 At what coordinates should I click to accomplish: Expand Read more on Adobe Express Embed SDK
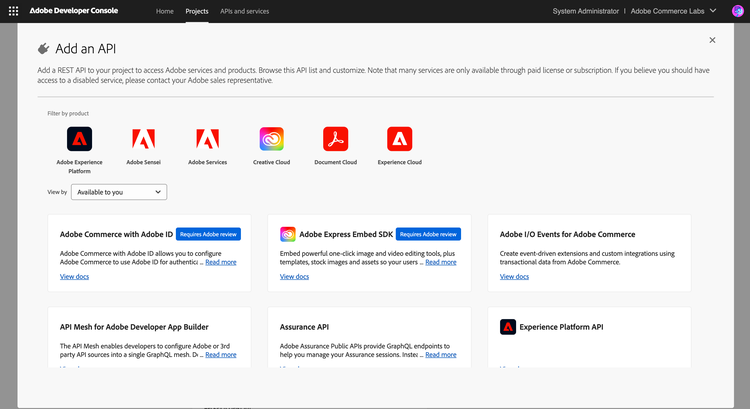click(x=440, y=262)
